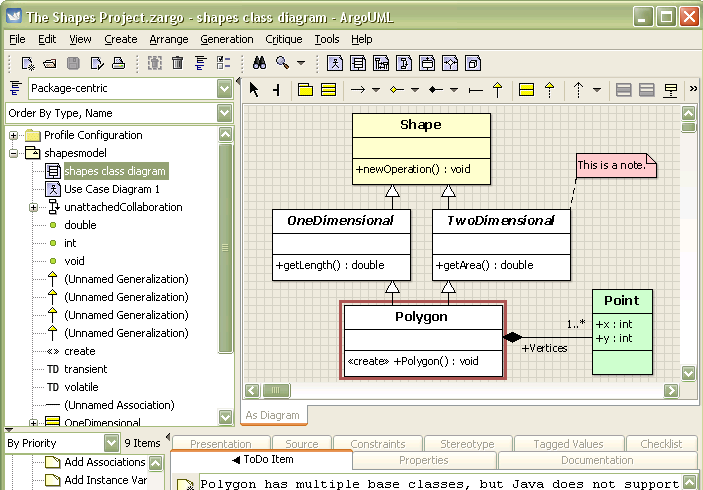Click the Delete from model trash icon
This screenshot has height=490, width=703.
[x=178, y=63]
